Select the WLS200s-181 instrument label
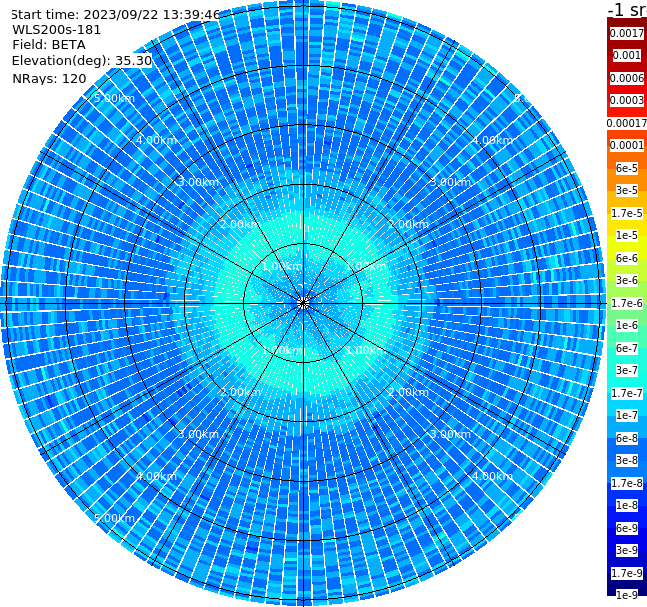The image size is (647, 607). (57, 30)
